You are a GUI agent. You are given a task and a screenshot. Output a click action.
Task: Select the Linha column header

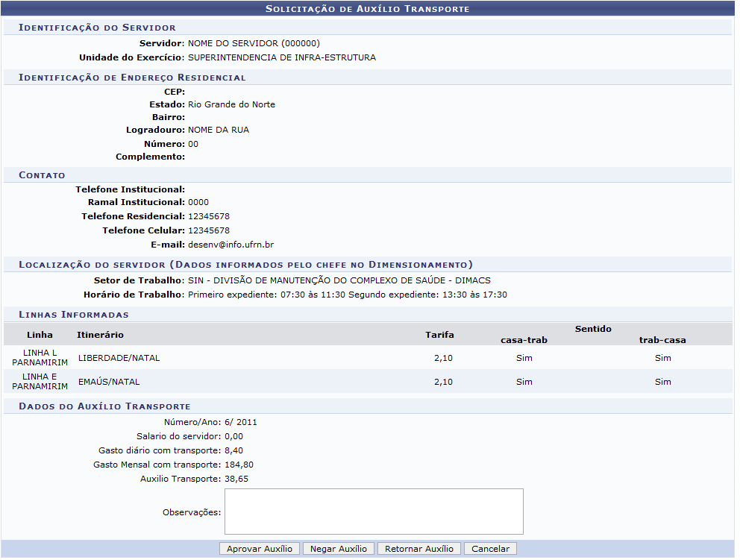pyautogui.click(x=40, y=335)
